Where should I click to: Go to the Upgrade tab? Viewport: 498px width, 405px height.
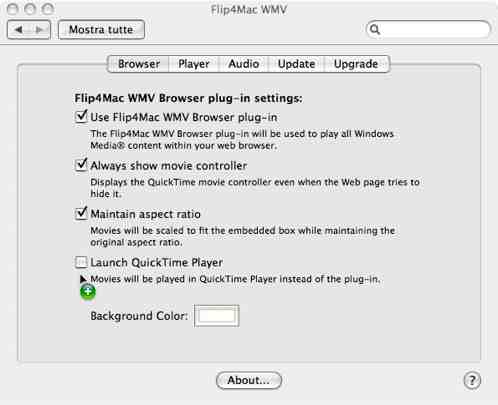click(x=356, y=64)
